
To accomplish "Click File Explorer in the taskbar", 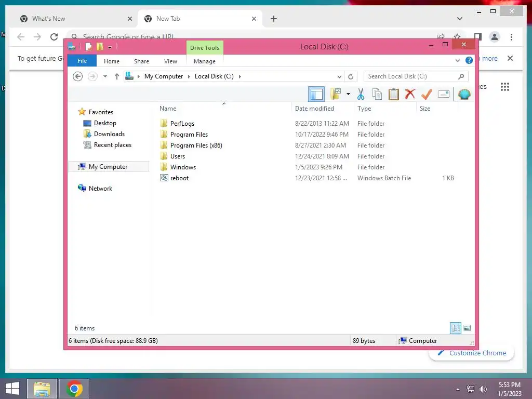I will pos(42,389).
